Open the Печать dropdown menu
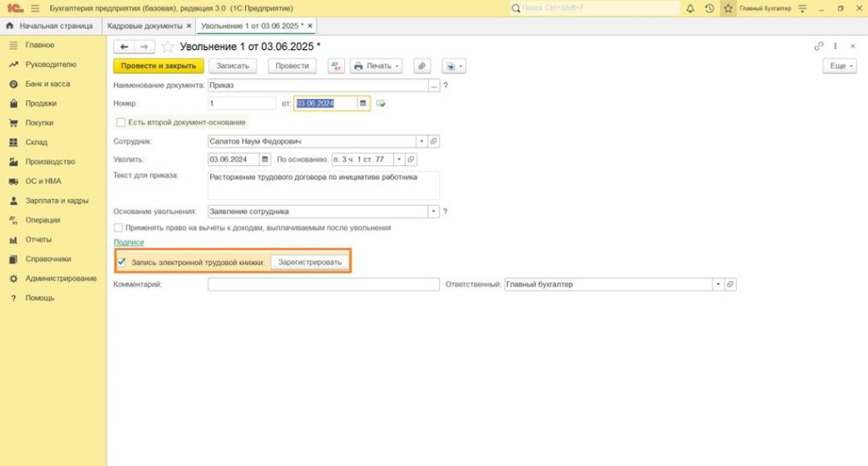868x466 pixels. [376, 66]
